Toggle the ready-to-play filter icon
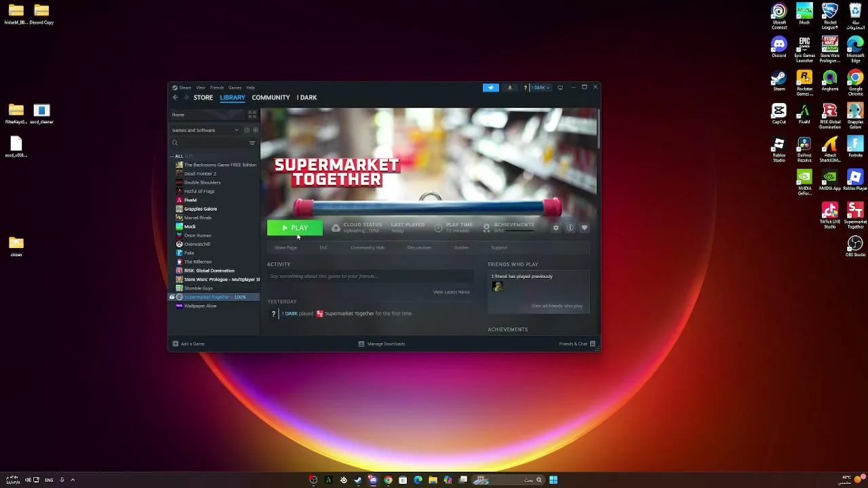The height and width of the screenshot is (488, 868). pos(255,130)
